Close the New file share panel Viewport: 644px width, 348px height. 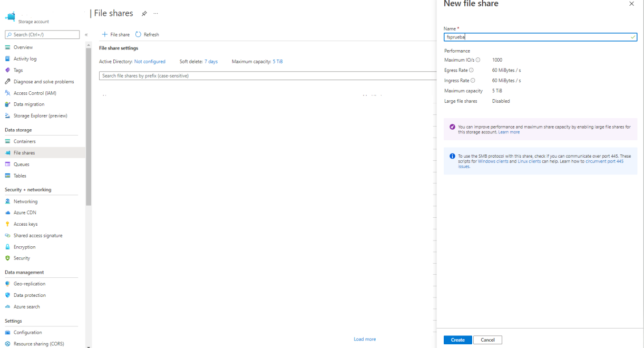pyautogui.click(x=632, y=4)
